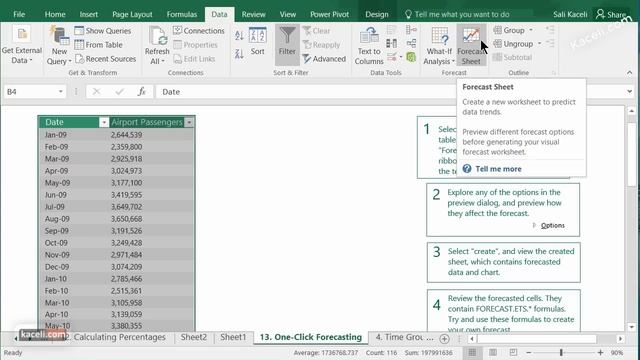Open Outline group dialog launcher
640x360 pixels.
(554, 73)
